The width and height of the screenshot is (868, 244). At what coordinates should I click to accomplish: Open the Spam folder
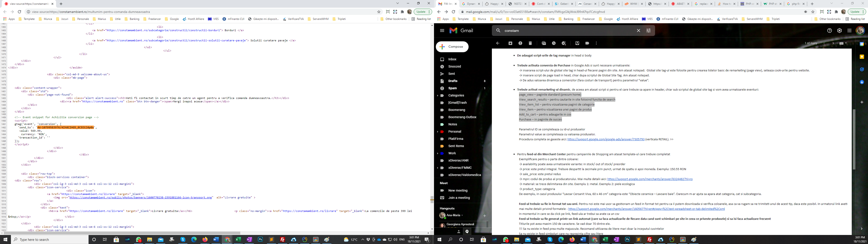pyautogui.click(x=452, y=88)
